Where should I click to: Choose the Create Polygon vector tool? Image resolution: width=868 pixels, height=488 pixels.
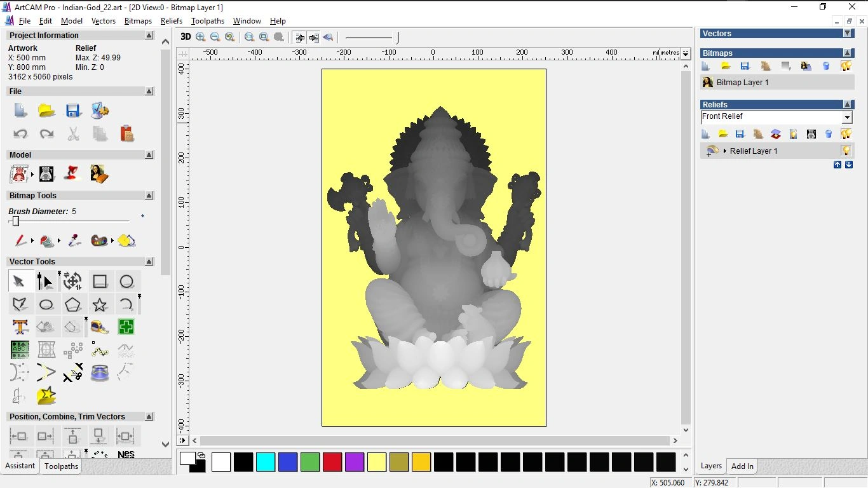[x=72, y=304]
